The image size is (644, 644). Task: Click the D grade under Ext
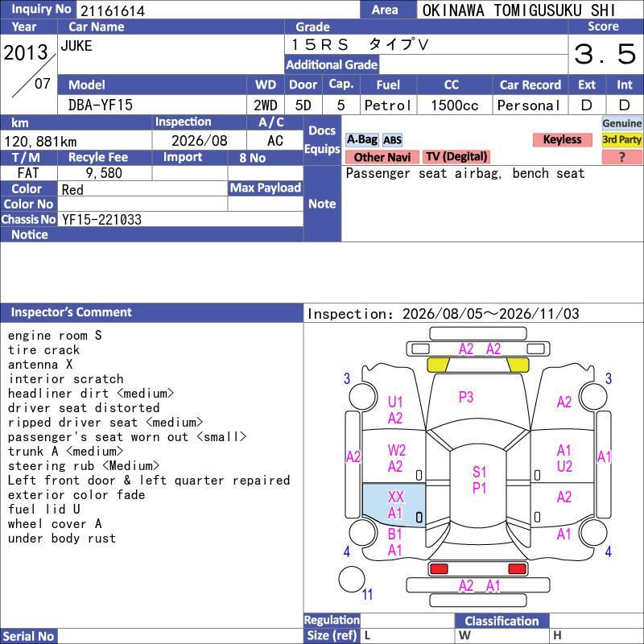tap(587, 105)
